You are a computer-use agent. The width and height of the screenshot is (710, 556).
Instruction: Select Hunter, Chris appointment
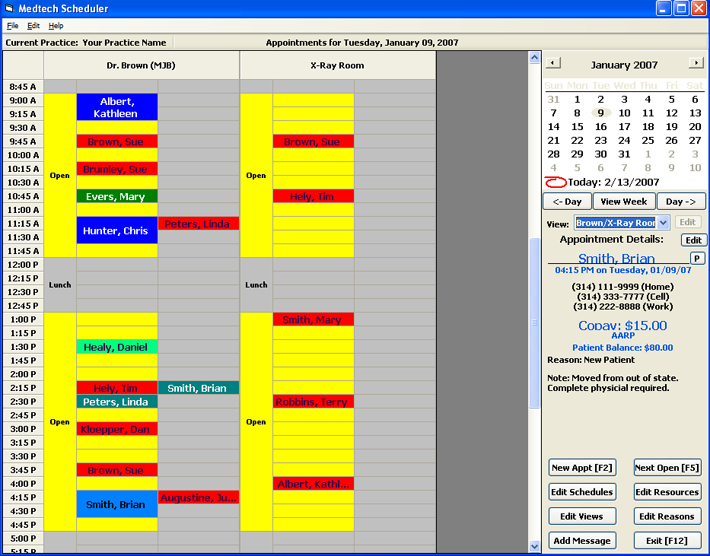coord(117,230)
